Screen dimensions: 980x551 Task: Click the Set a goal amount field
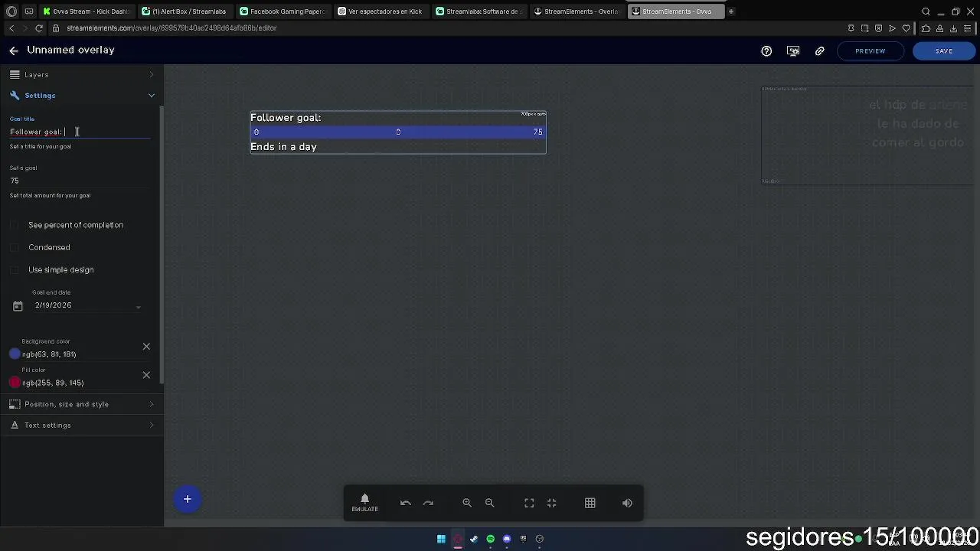click(80, 181)
